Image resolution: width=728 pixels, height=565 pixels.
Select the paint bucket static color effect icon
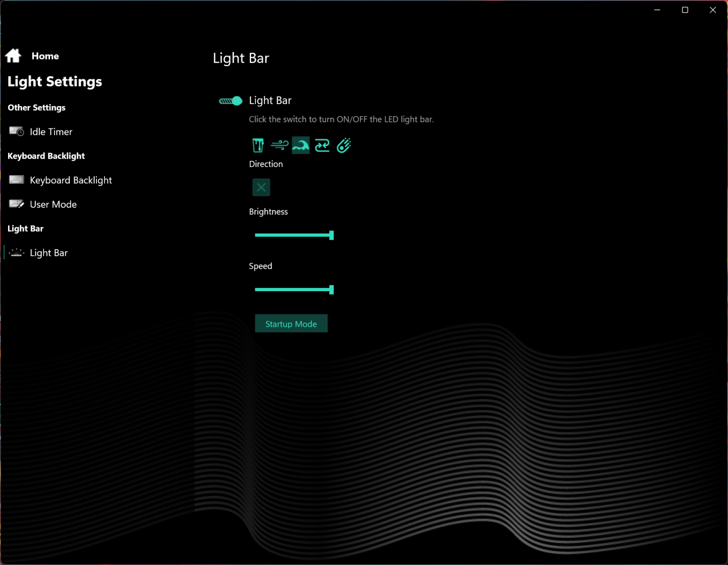click(x=258, y=146)
